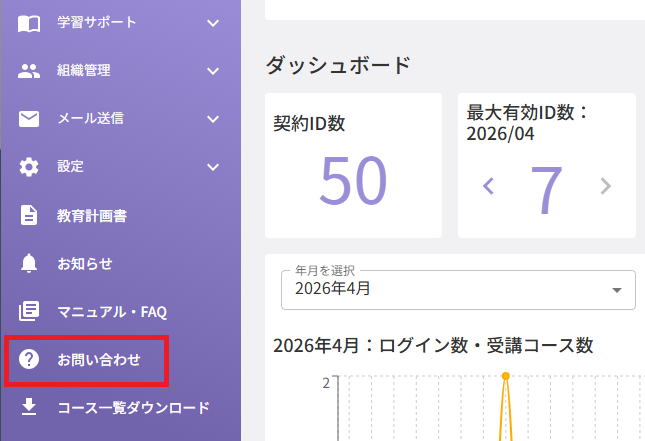The height and width of the screenshot is (441, 645).
Task: Open 学習サポート menu label
Action: pos(97,22)
